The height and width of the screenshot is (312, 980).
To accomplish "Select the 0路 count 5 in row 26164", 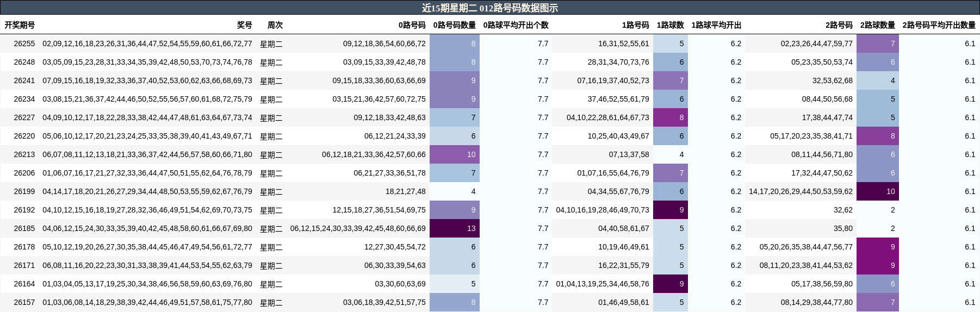I will pyautogui.click(x=455, y=284).
